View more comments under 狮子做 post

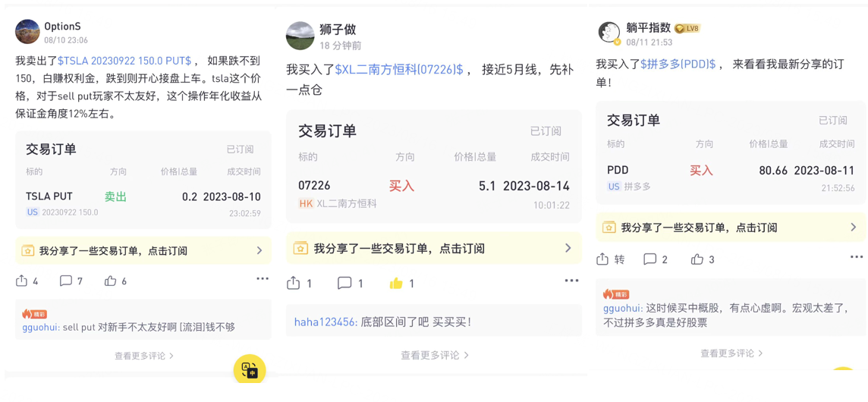(x=435, y=355)
